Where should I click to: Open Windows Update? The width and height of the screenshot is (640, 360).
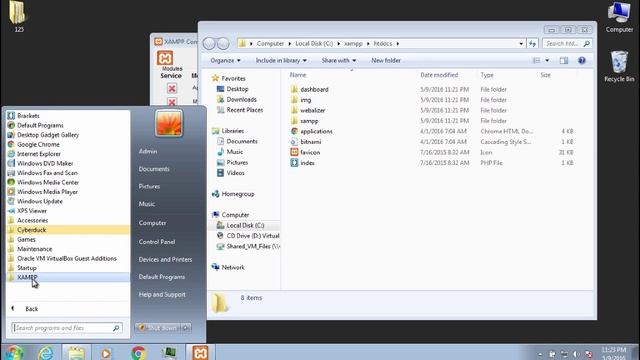coord(40,201)
